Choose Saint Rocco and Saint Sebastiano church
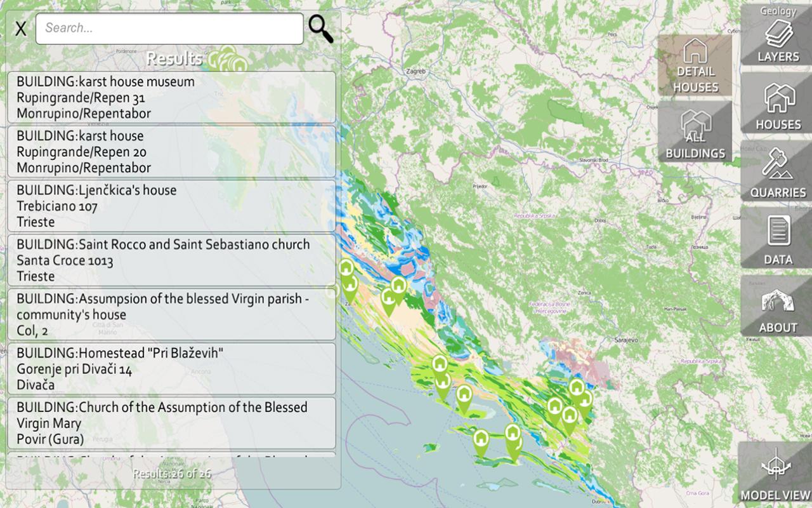812x508 pixels. pos(171,260)
